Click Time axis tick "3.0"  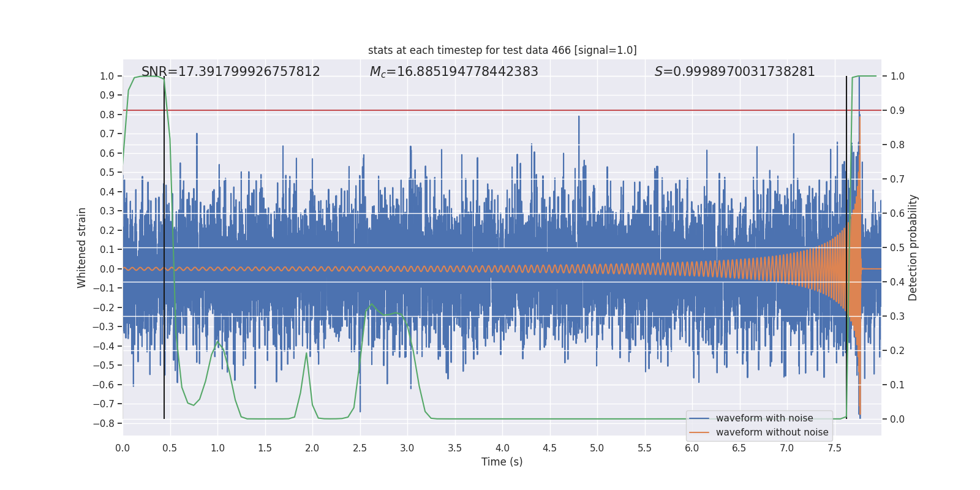coord(407,448)
